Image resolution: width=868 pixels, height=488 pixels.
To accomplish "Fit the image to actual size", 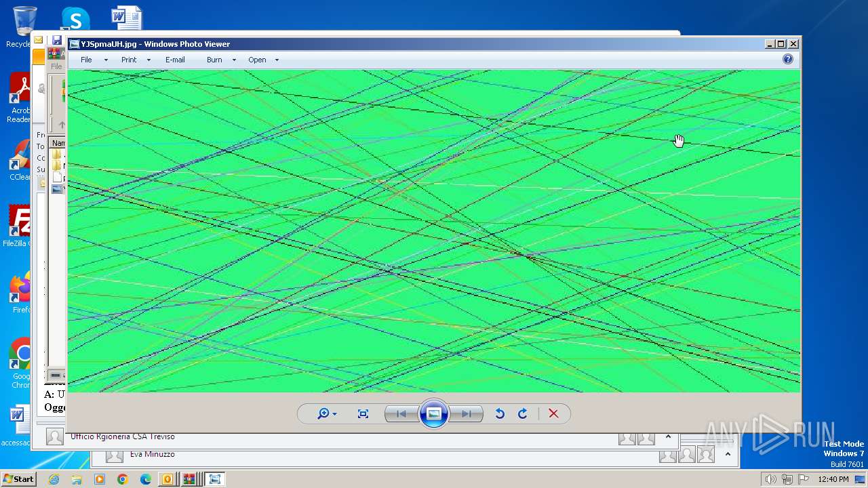I will (x=363, y=414).
